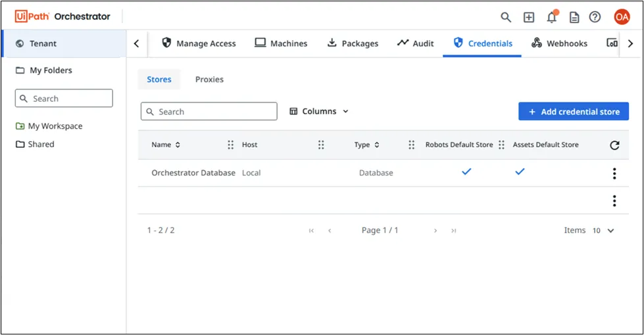The height and width of the screenshot is (335, 644).
Task: Click the column grip handle after Name
Action: pos(230,145)
